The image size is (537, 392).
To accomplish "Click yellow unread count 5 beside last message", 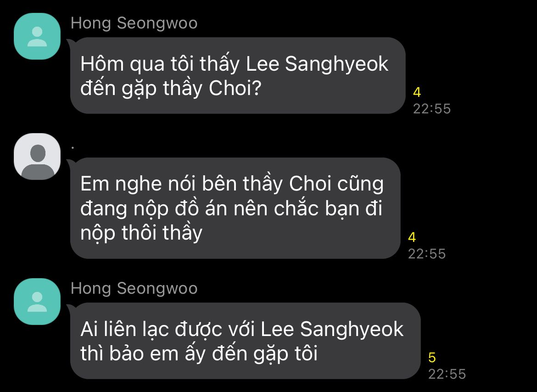I will click(x=432, y=358).
